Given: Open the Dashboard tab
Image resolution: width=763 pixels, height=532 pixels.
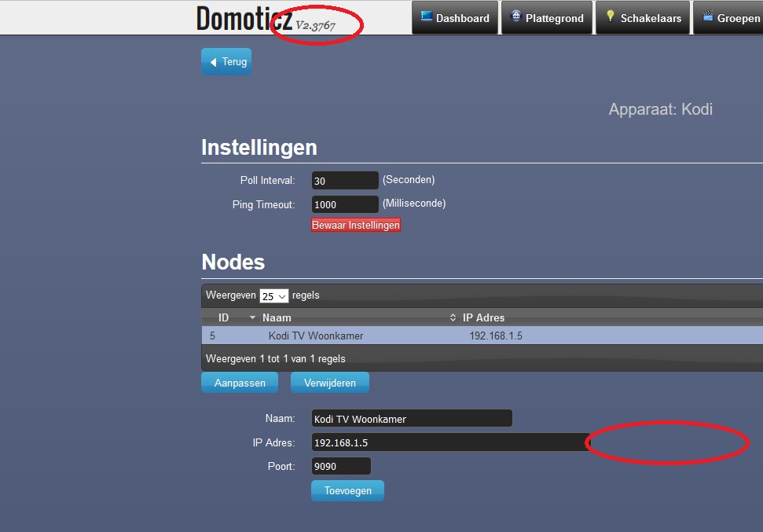Looking at the screenshot, I should (455, 17).
